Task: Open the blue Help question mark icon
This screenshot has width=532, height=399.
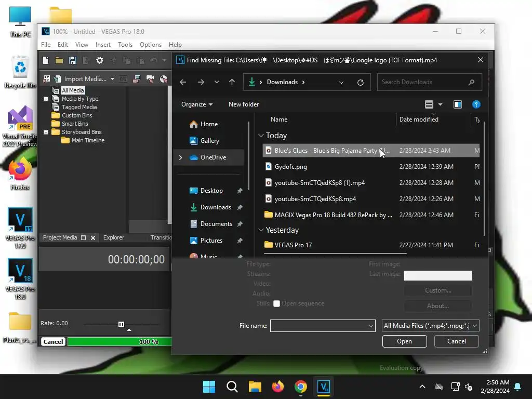Action: pyautogui.click(x=476, y=104)
